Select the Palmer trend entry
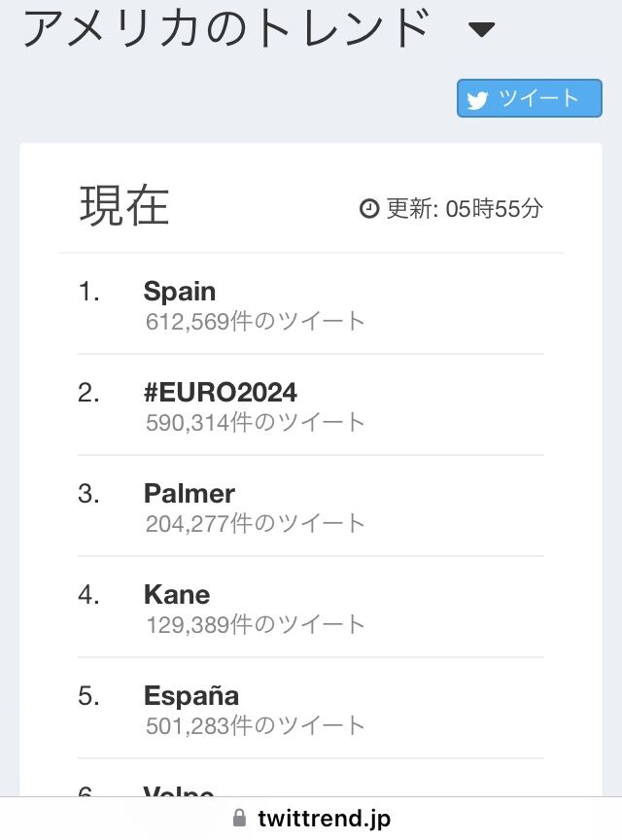Screen dimensions: 622x840 tap(190, 493)
